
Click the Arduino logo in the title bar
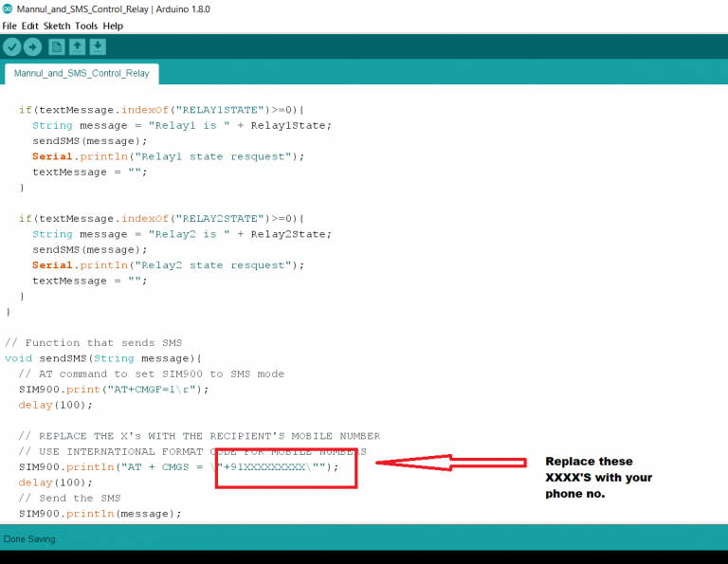9,9
